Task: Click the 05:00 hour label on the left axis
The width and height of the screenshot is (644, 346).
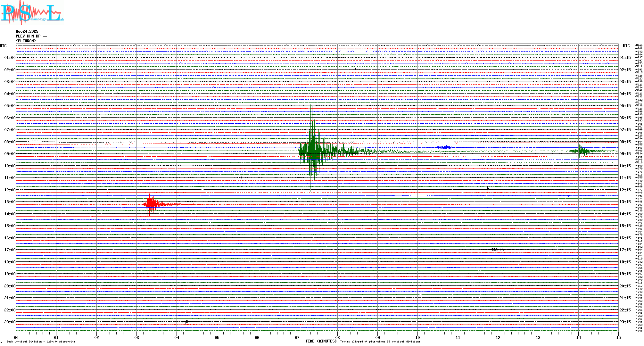Action: click(x=10, y=106)
